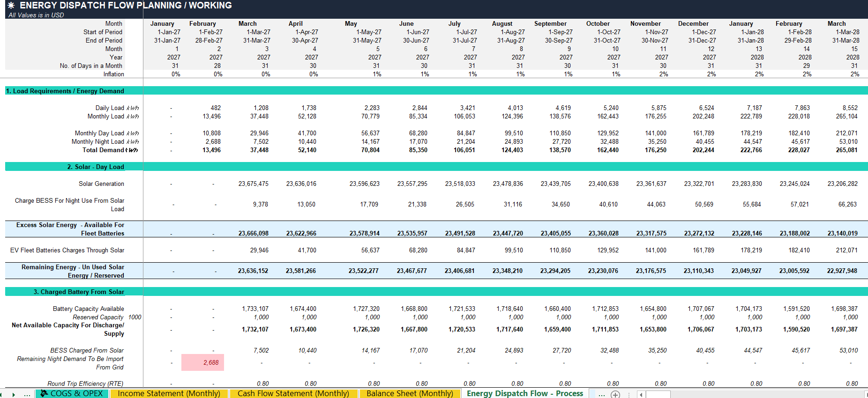The height and width of the screenshot is (398, 868).
Task: Switch to Income Statement (Monthly) tab
Action: click(169, 393)
